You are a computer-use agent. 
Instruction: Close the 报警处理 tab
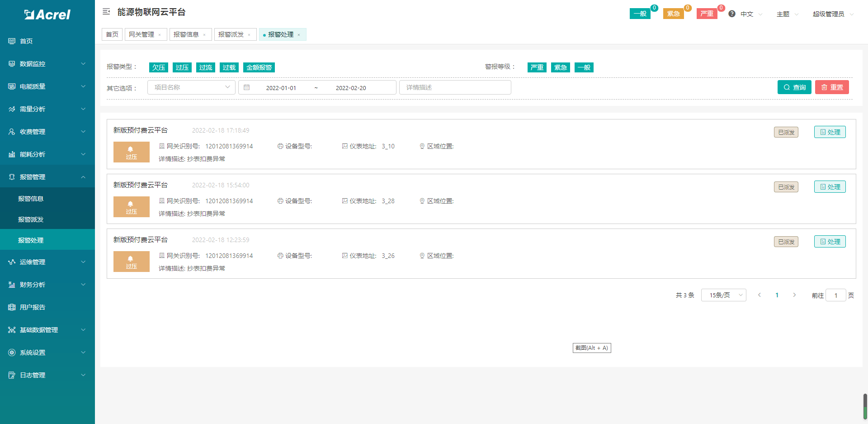click(299, 35)
